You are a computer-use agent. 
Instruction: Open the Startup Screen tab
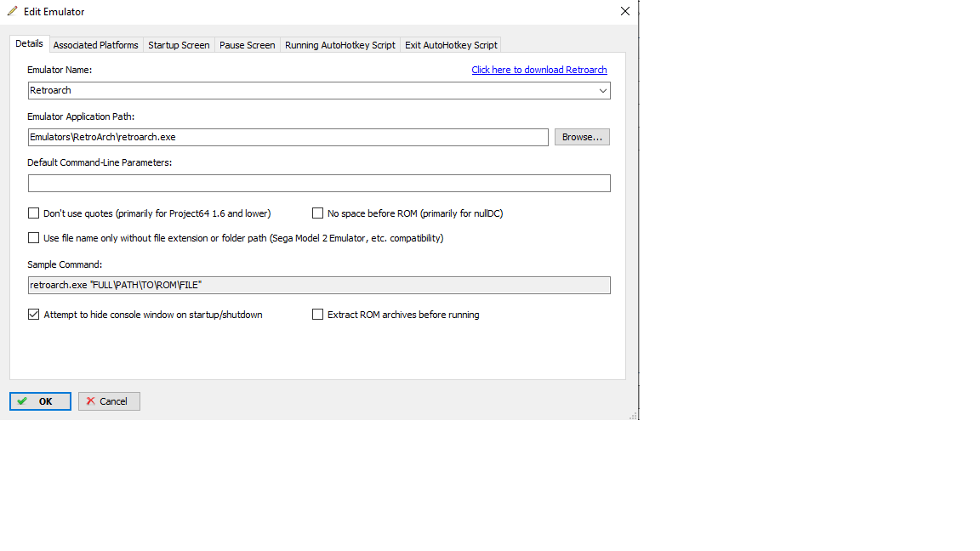[x=179, y=45]
